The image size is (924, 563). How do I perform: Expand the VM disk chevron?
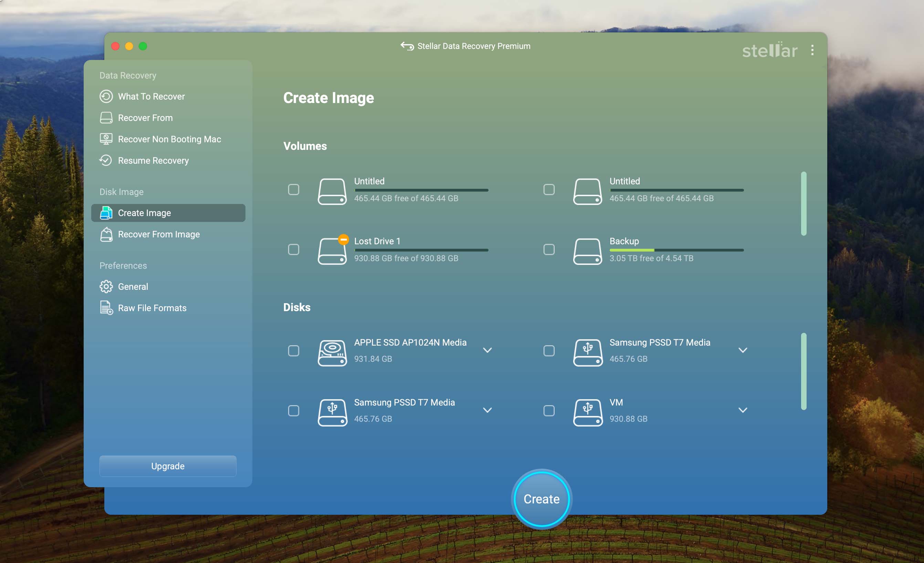click(x=743, y=410)
